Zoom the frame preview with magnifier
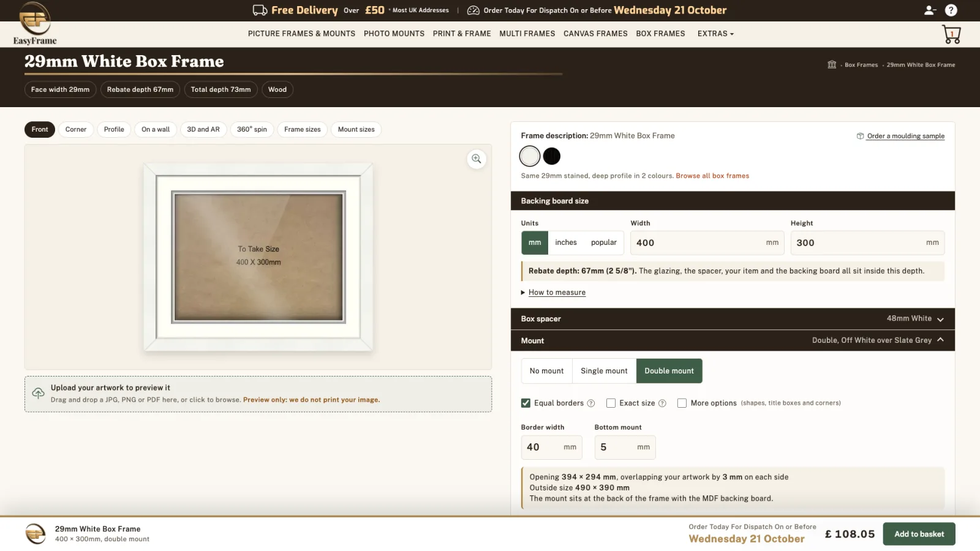Screen dimensions: 980x551 (477, 159)
